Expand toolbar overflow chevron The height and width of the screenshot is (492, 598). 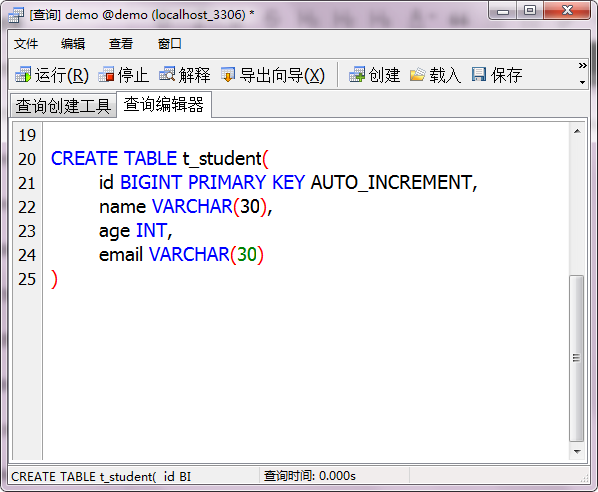pyautogui.click(x=582, y=66)
